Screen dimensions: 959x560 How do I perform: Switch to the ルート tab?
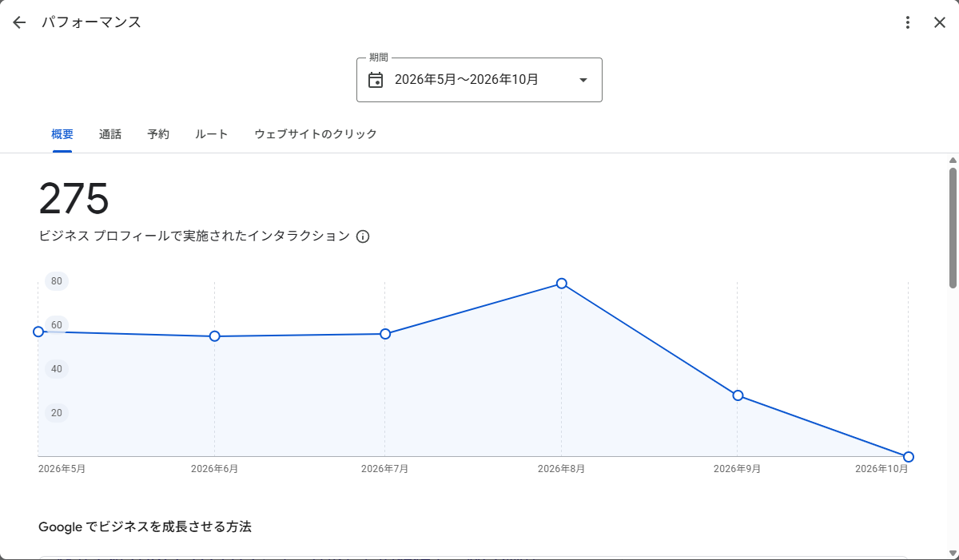coord(212,134)
